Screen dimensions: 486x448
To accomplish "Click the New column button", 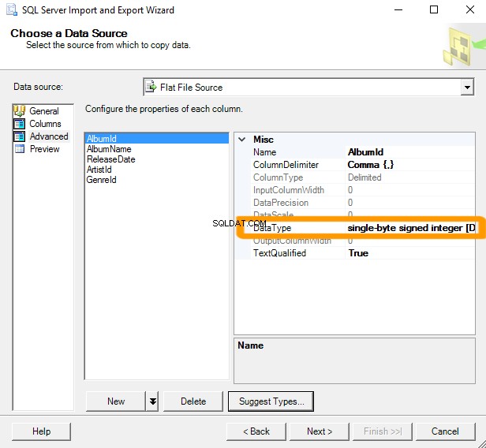I will (x=116, y=401).
